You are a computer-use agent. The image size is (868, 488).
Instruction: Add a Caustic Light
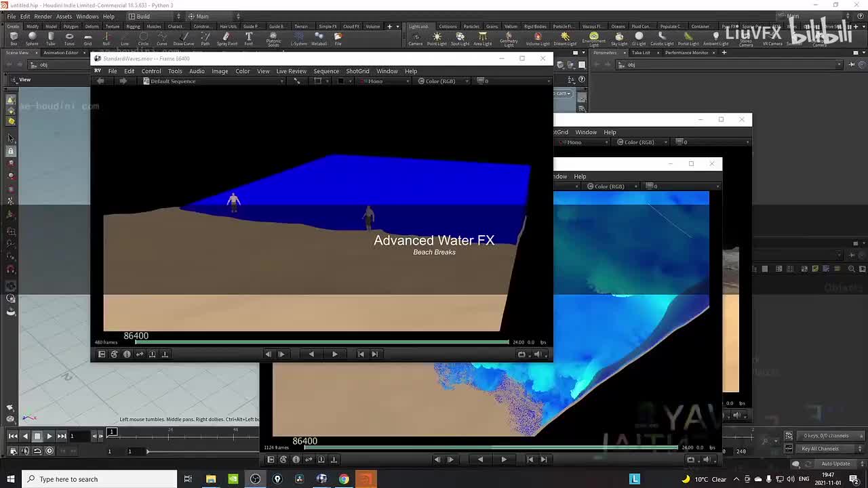[x=662, y=39]
